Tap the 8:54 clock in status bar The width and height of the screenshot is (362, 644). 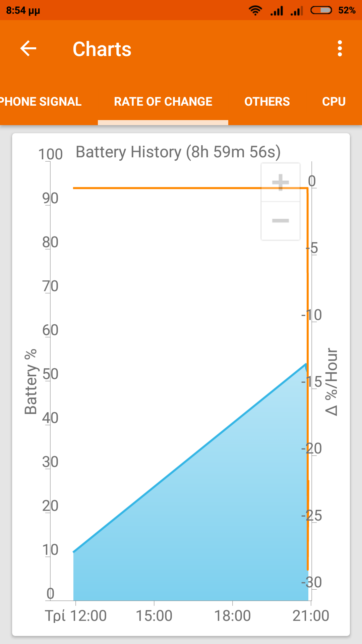click(23, 10)
